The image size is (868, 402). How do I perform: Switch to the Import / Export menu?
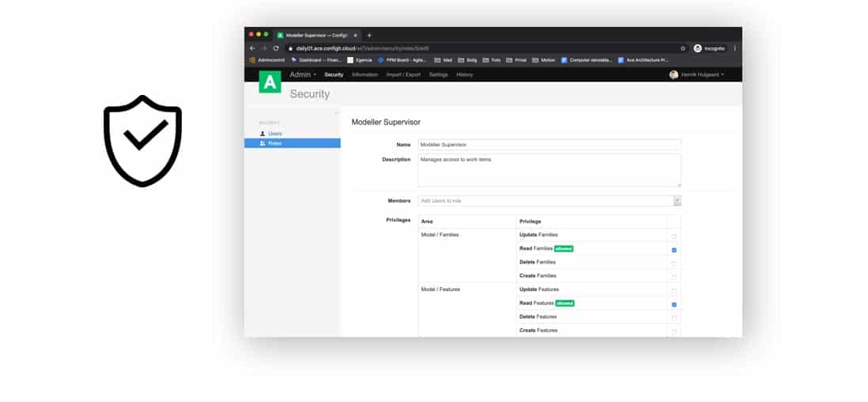click(x=403, y=74)
